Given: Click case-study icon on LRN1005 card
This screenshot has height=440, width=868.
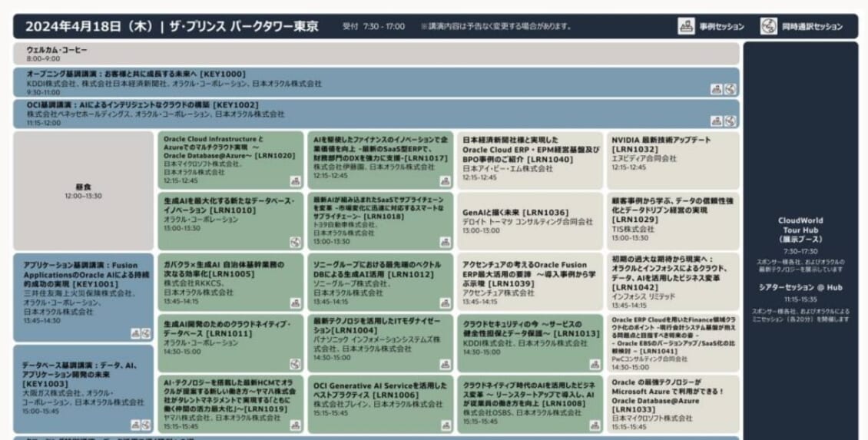Looking at the screenshot, I should [x=295, y=303].
